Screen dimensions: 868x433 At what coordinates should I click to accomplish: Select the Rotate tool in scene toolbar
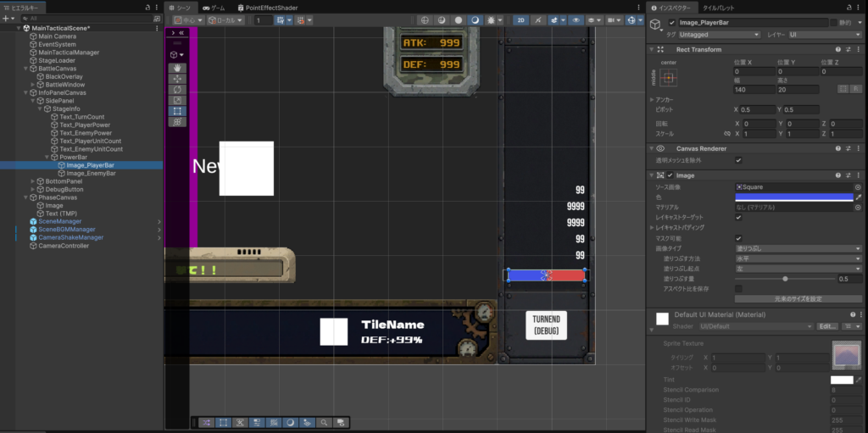coord(178,89)
